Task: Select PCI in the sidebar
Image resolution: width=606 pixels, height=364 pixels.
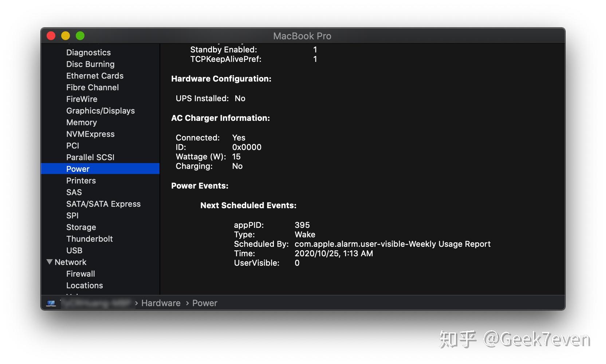Action: (72, 146)
